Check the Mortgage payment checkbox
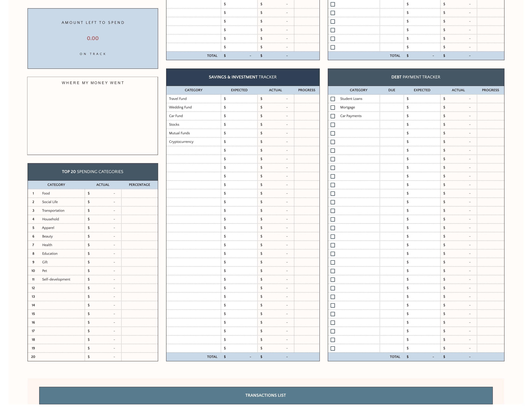532x411 pixels. point(333,107)
